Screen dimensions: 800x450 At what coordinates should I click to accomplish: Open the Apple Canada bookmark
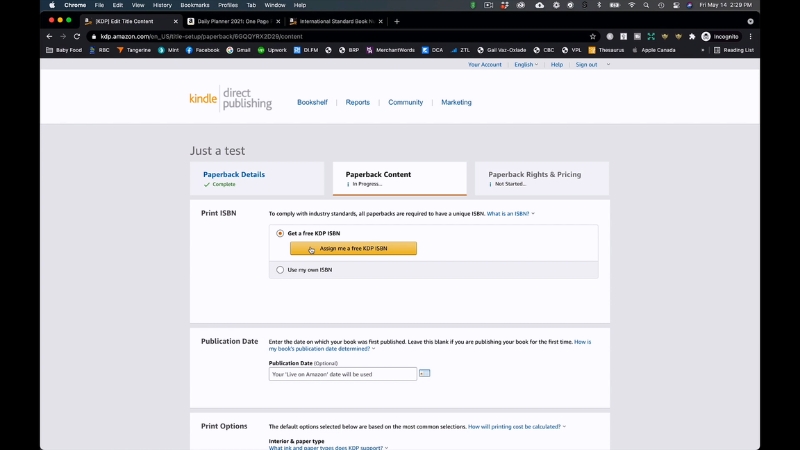click(654, 50)
